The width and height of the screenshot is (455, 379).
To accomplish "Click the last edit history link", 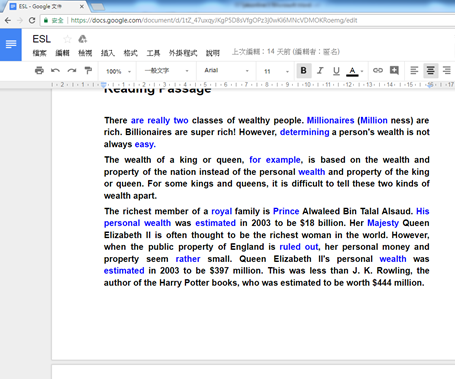I will (286, 52).
